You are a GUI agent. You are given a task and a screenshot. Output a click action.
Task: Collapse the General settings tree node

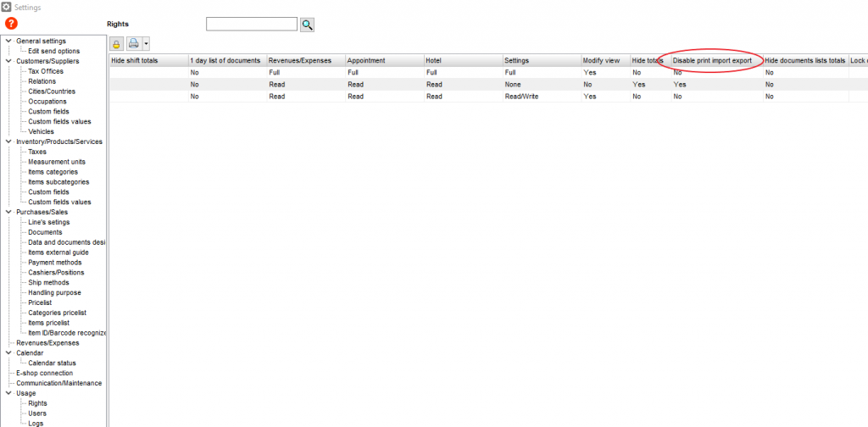[9, 41]
